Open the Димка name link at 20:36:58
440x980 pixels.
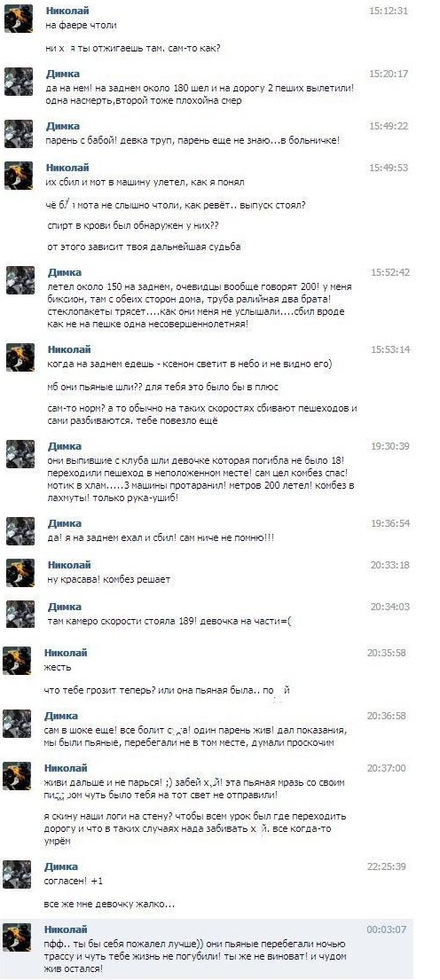coord(60,715)
